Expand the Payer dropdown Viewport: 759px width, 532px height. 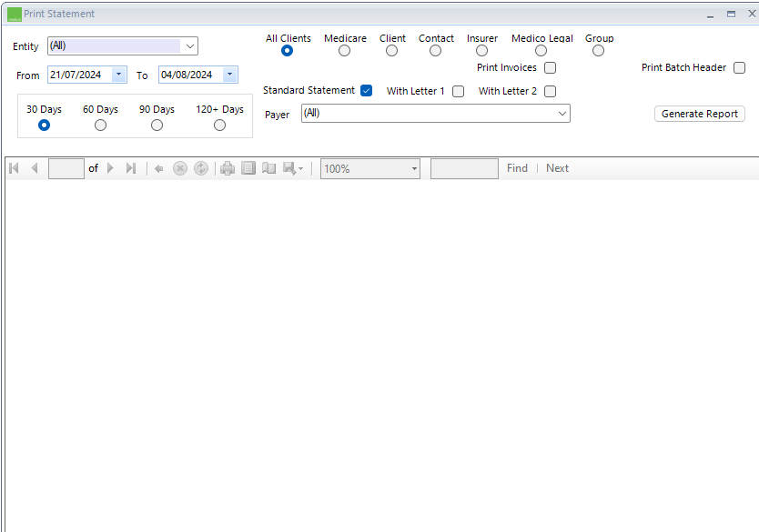tap(562, 114)
